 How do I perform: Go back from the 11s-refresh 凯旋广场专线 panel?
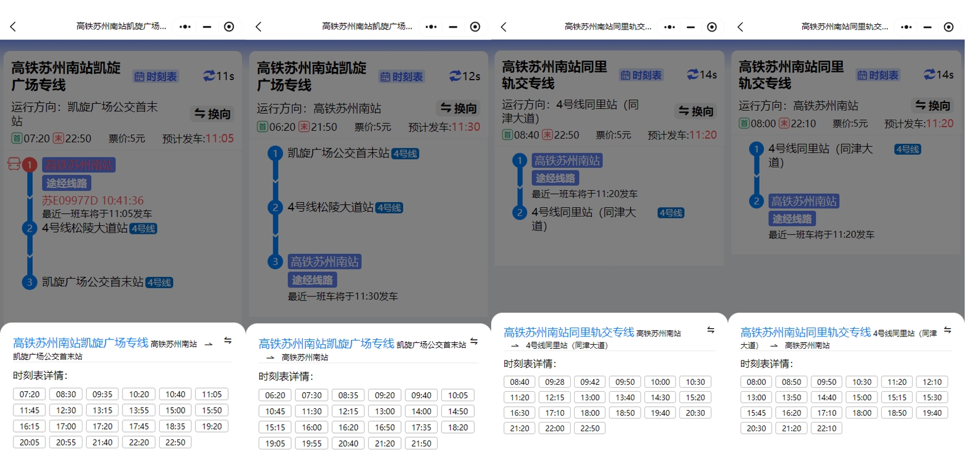(13, 27)
